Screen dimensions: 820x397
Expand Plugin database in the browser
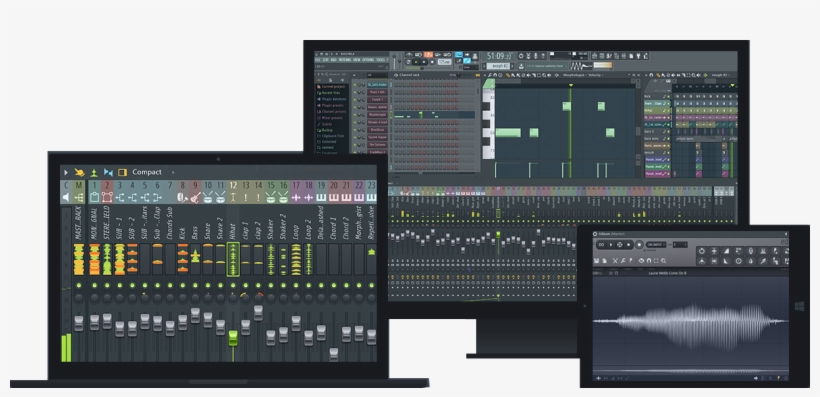(x=333, y=99)
